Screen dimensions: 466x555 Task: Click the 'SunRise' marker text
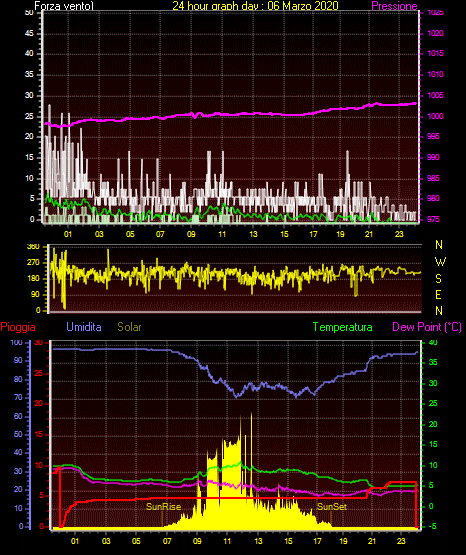[163, 507]
